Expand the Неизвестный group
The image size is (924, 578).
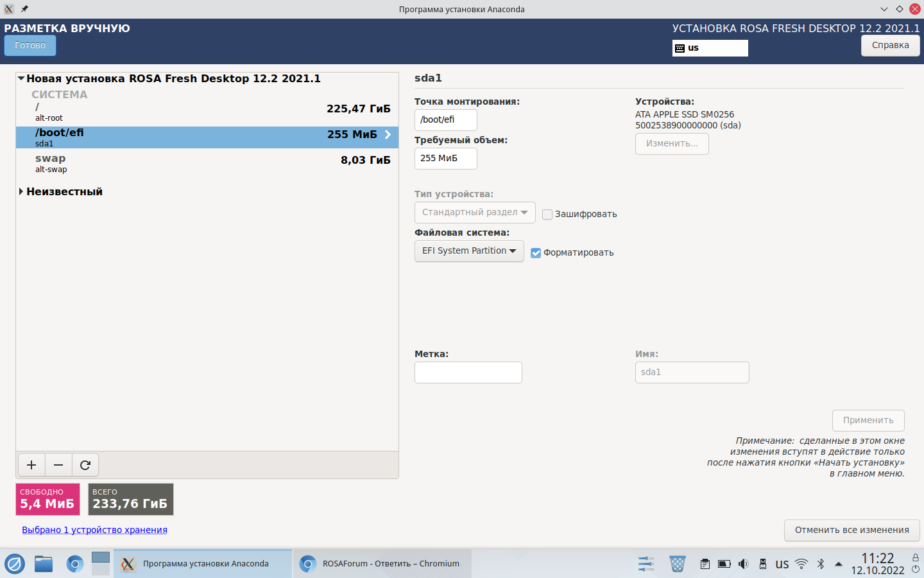click(x=21, y=191)
